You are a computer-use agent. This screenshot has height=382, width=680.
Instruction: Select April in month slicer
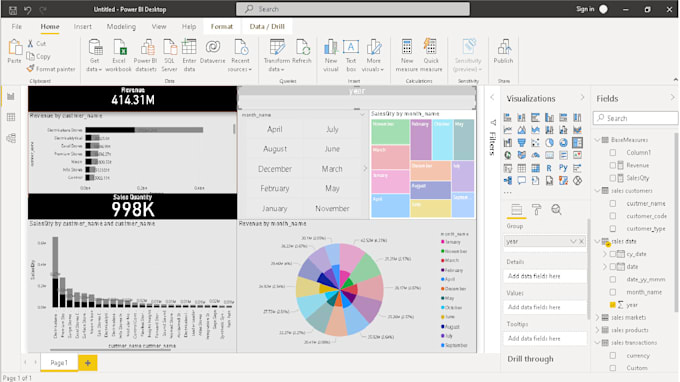275,129
